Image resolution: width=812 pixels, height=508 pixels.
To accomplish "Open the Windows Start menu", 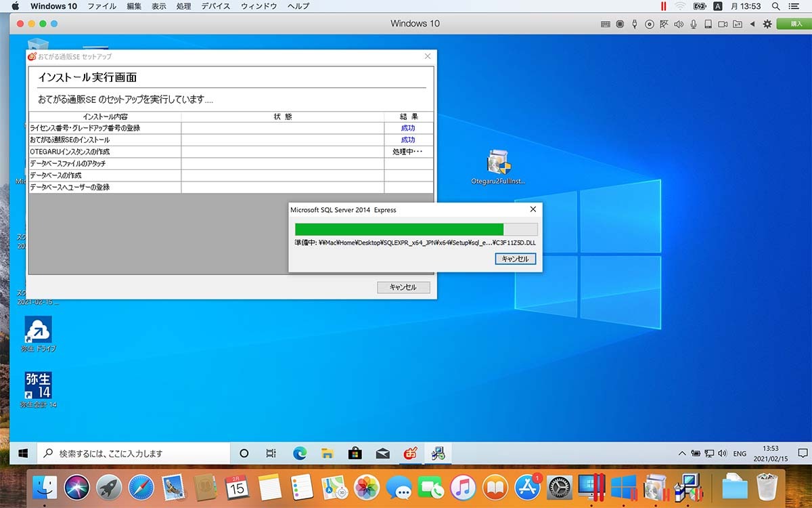I will tap(23, 453).
